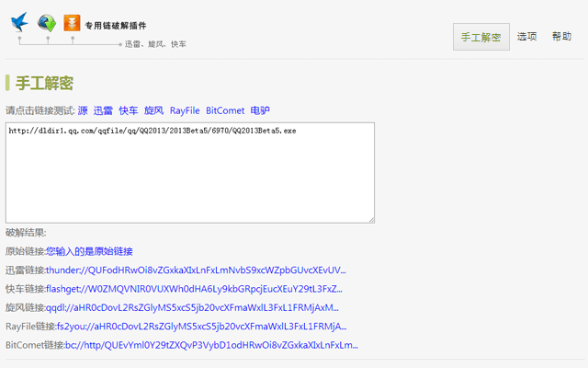Click the orange FlashGet download icon
Viewport: 588px width, 368px height.
72,23
